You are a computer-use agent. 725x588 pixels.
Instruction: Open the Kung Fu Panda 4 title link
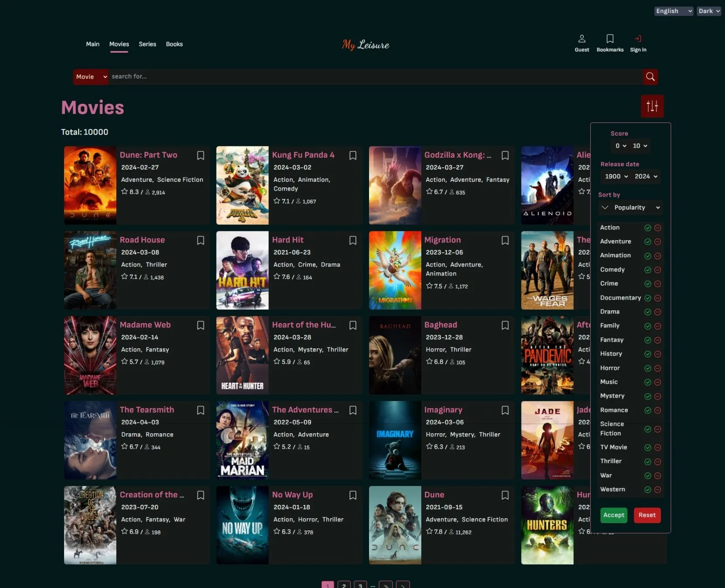tap(303, 155)
